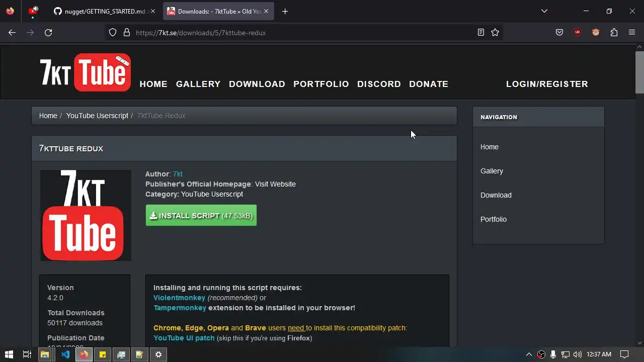Open the Tampermonkey link
Image resolution: width=644 pixels, height=362 pixels.
(180, 308)
